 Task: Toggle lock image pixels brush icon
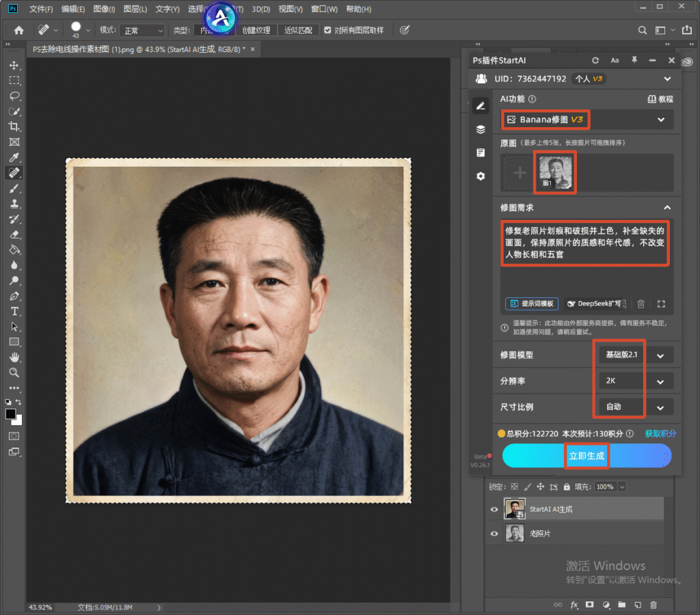tap(528, 487)
